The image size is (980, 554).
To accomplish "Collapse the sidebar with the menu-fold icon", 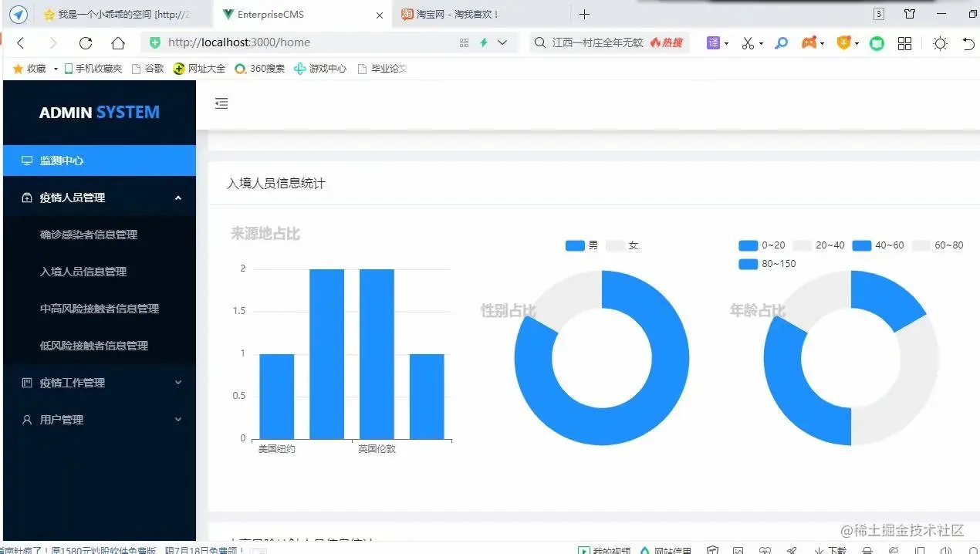I will (221, 103).
